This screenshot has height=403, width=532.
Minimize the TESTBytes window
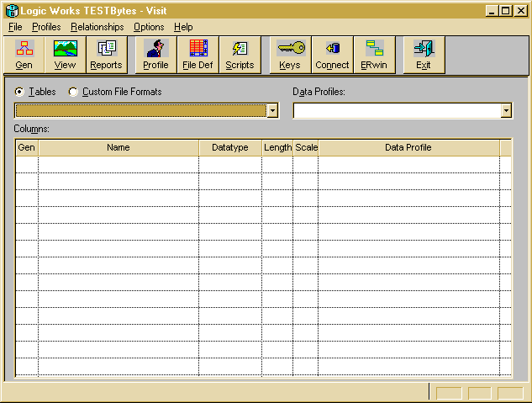click(x=492, y=11)
